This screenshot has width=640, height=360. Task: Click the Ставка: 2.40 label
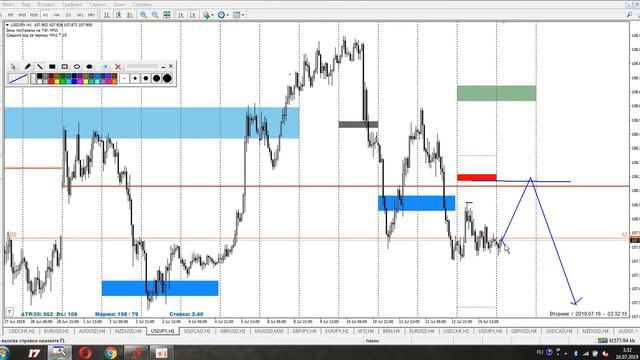pyautogui.click(x=186, y=314)
